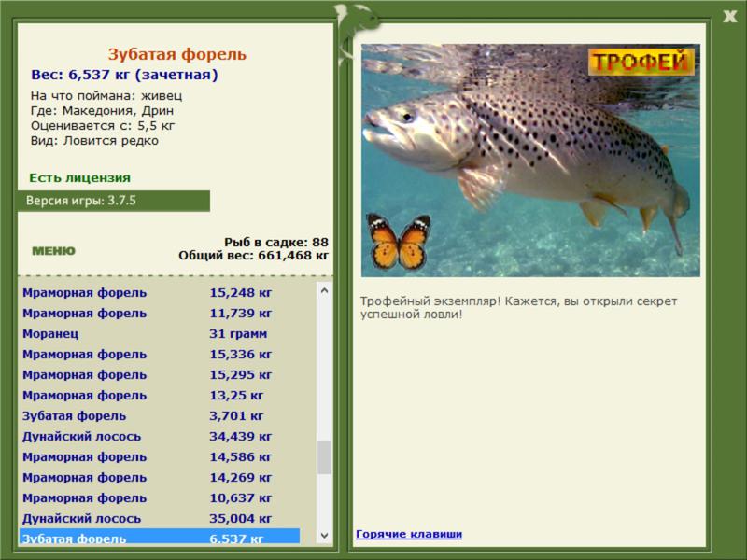
Task: Click 'Где: Македония, Дрин' text
Action: [x=102, y=110]
